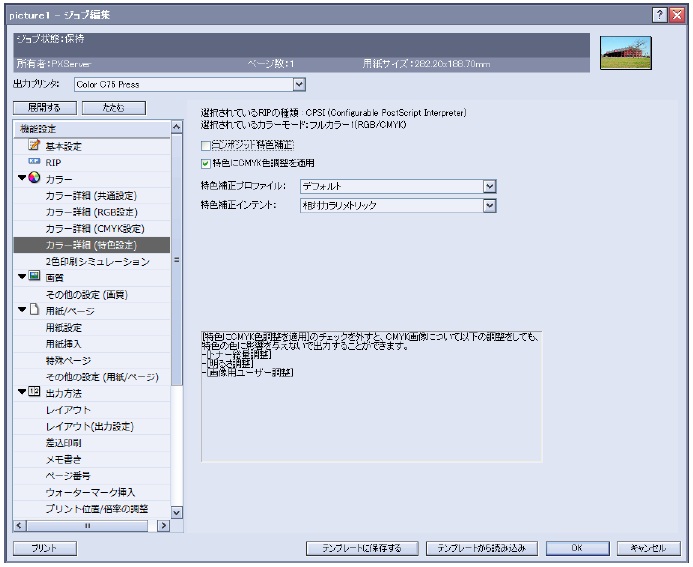Select 2色印刷シミュレーション tree item
Viewport: 693px width, 567px height.
point(97,261)
